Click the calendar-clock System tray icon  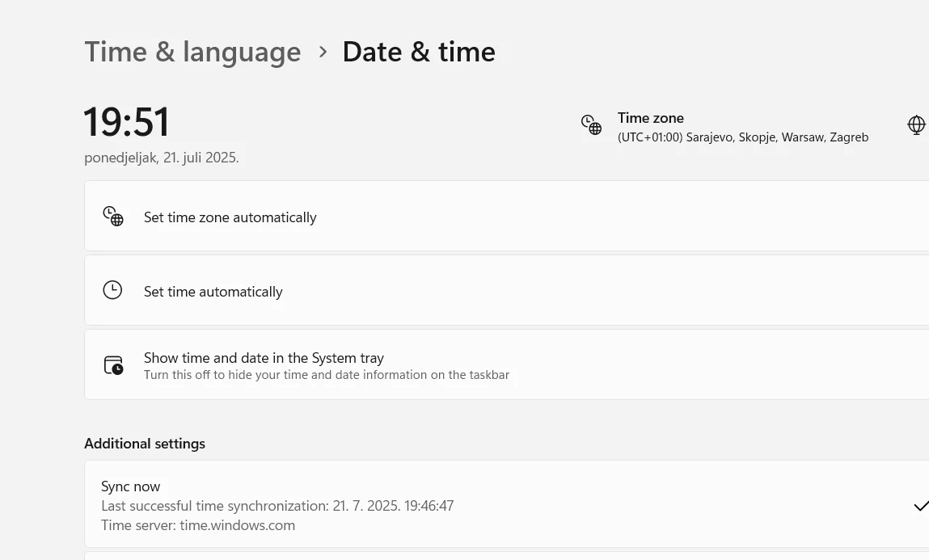tap(113, 365)
